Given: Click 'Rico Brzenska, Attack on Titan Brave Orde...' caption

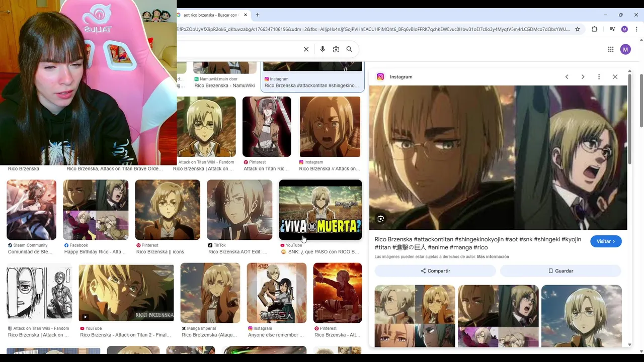Looking at the screenshot, I should tap(115, 169).
